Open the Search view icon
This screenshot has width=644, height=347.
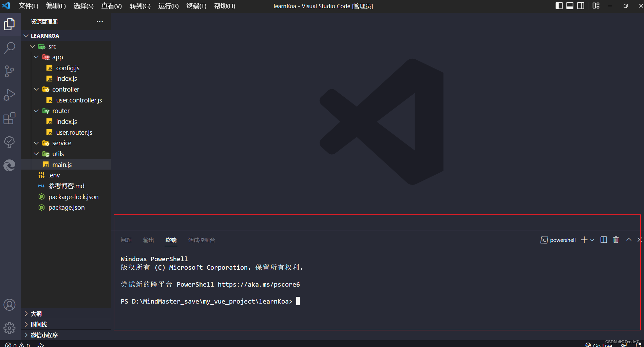[10, 48]
